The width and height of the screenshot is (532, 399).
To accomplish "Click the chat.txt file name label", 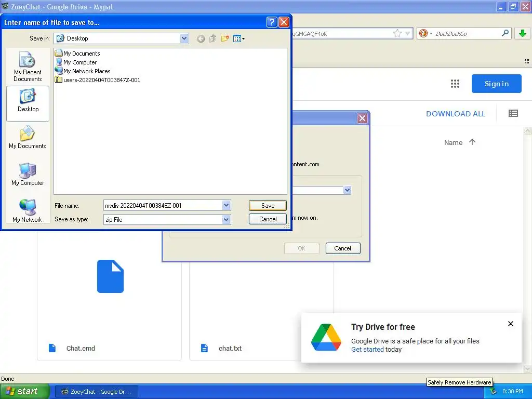I will click(230, 348).
